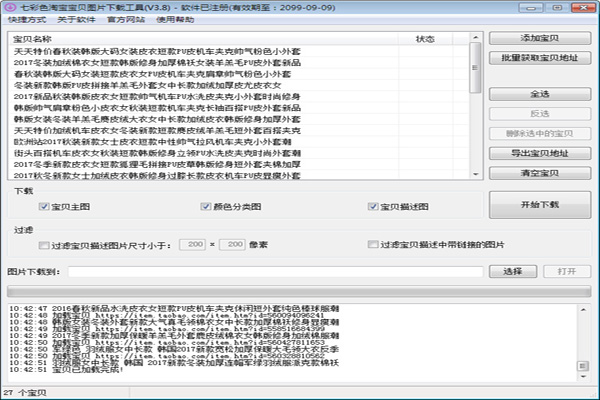Open the 快捷方式 menu
This screenshot has width=600, height=400.
(x=24, y=19)
